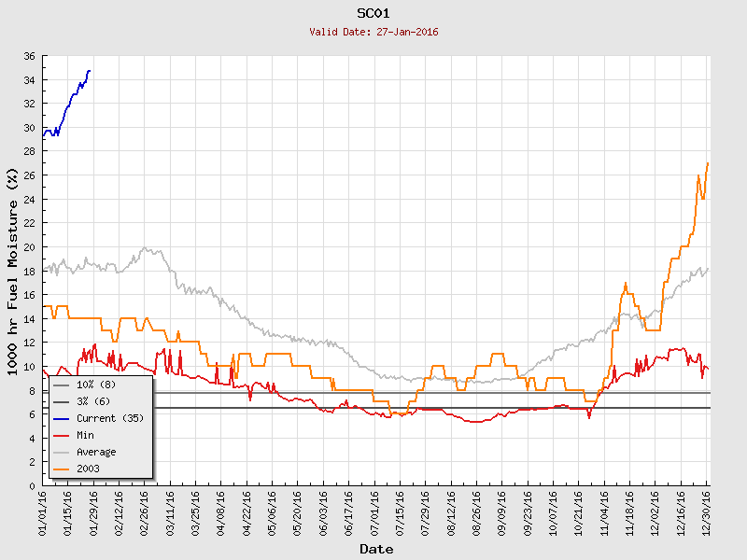Click the red Min line swatch in legend
This screenshot has width=747, height=560.
point(62,435)
